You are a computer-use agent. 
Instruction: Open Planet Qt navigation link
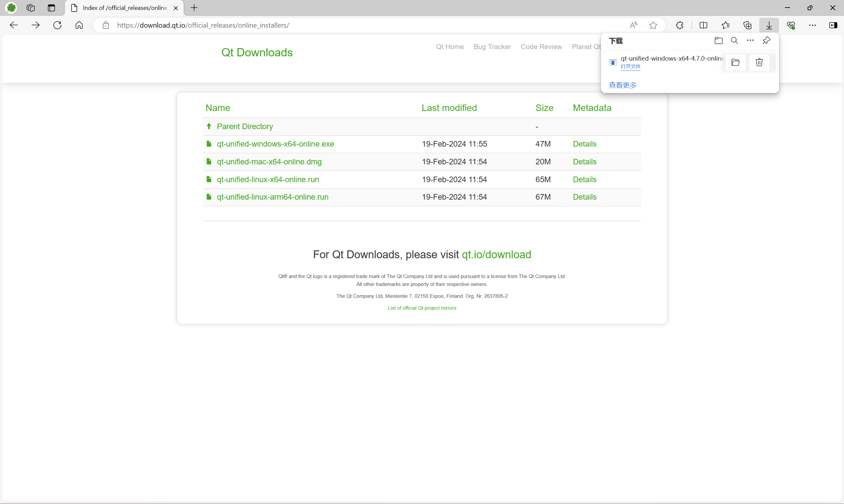(x=586, y=47)
